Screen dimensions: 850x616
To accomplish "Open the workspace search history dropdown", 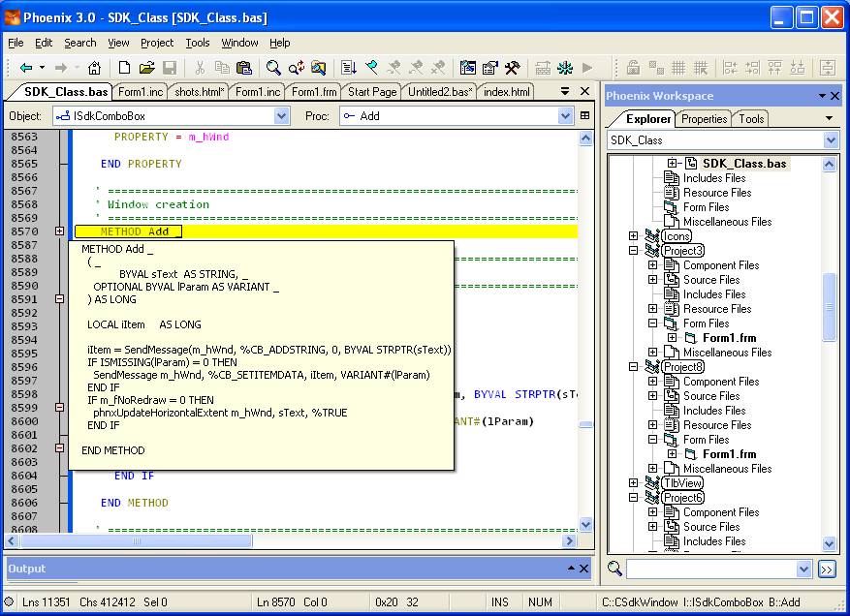I will coord(803,569).
